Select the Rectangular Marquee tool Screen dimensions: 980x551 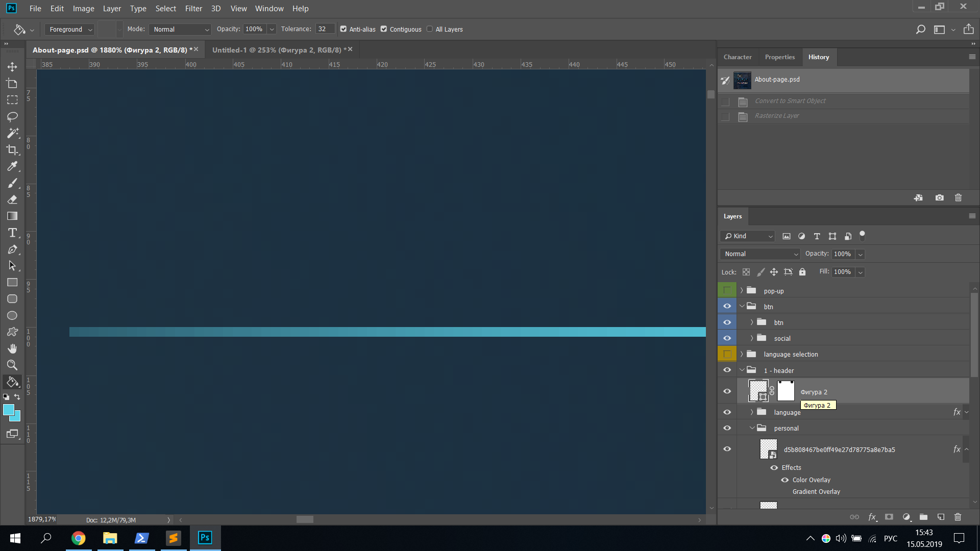coord(12,100)
